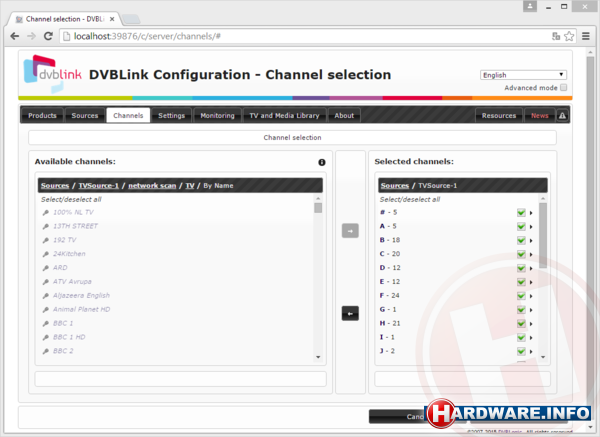This screenshot has width=600, height=437.
Task: Open the TV and Media Library tab
Action: point(284,115)
